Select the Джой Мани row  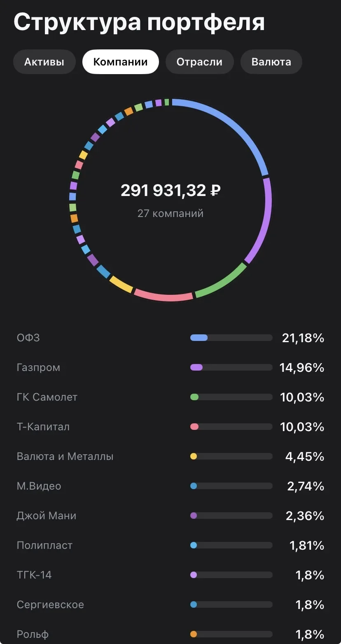click(x=170, y=516)
